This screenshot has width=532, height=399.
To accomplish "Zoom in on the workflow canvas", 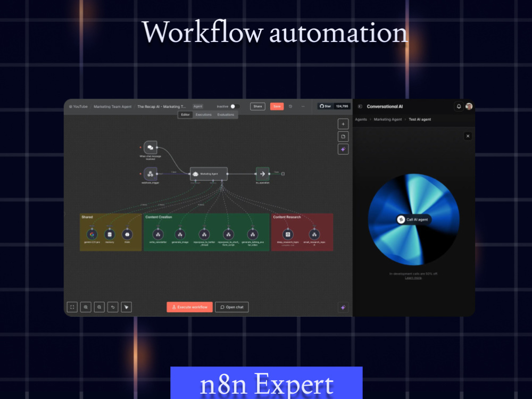I will click(86, 307).
